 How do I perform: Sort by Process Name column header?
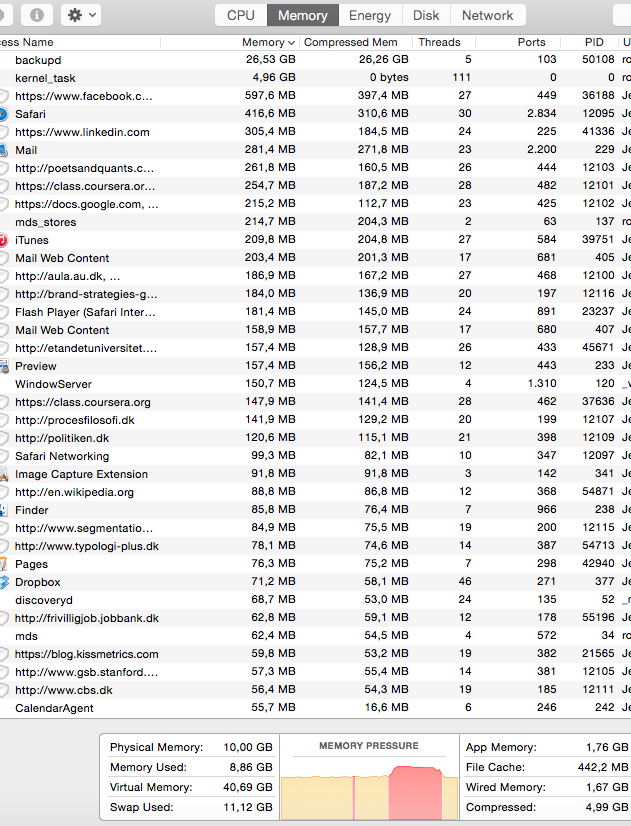(x=26, y=42)
